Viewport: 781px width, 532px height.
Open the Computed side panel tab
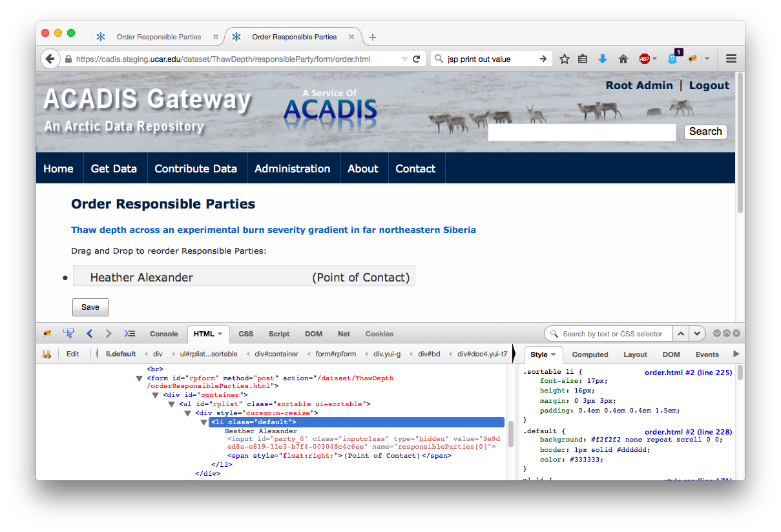coord(590,354)
